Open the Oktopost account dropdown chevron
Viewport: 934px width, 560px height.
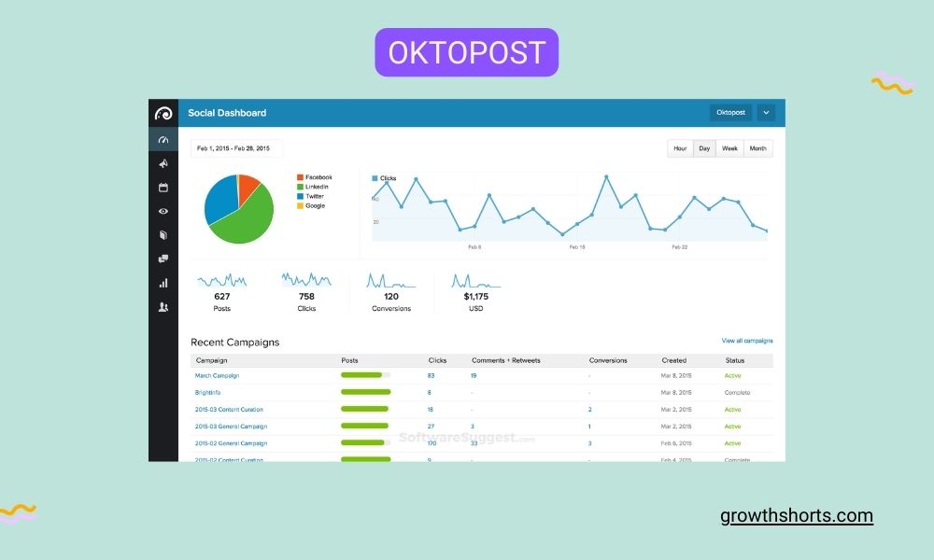point(766,112)
